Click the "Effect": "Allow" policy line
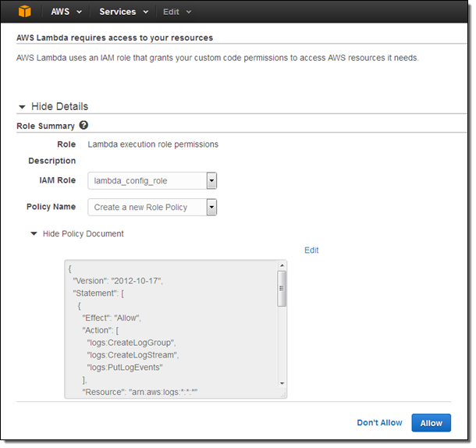The image size is (476, 448). click(115, 318)
